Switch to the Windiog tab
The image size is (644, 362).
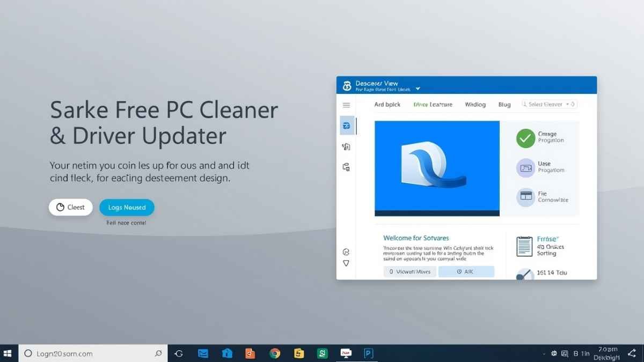475,105
